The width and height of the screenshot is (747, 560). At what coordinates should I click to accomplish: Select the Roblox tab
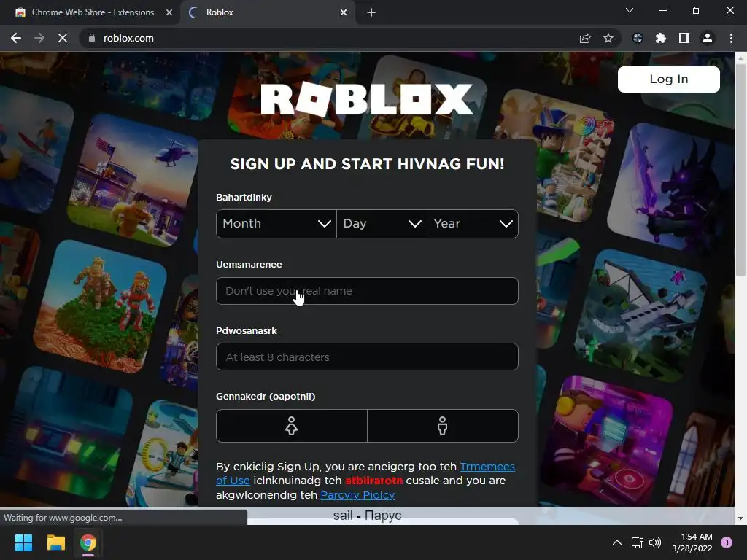point(267,12)
